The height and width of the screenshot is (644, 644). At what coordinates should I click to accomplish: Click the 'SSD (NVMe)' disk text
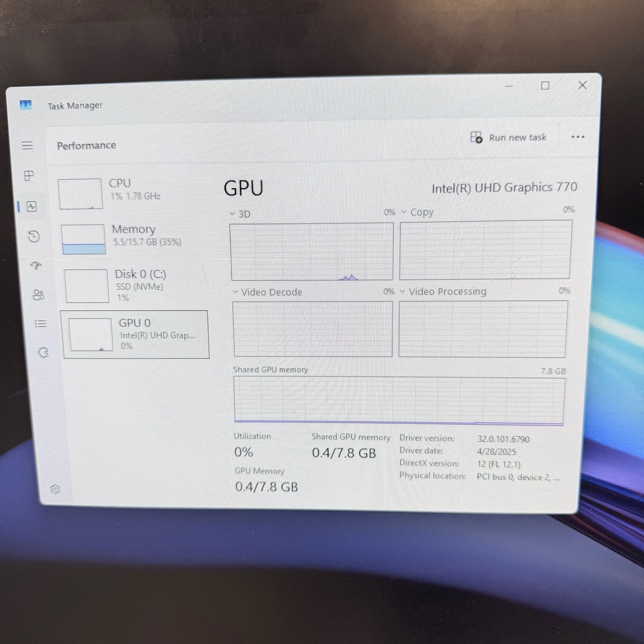click(x=139, y=287)
